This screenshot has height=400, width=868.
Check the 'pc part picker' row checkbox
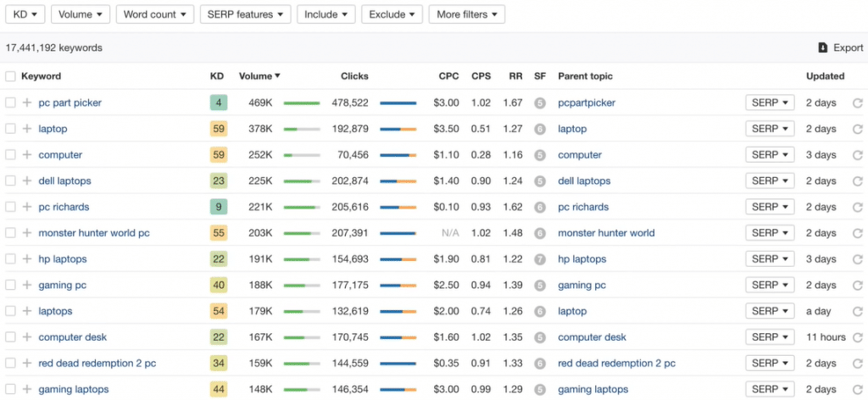pos(10,103)
